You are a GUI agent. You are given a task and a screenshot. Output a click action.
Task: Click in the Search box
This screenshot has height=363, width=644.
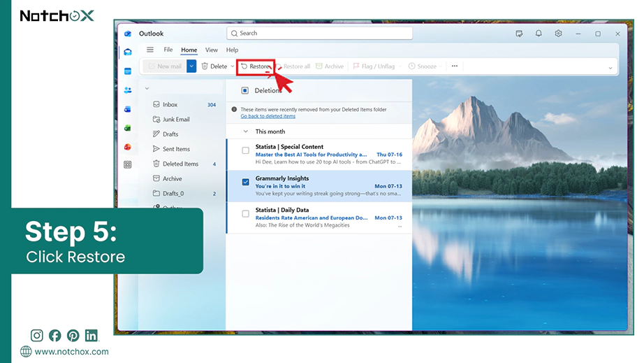[319, 34]
